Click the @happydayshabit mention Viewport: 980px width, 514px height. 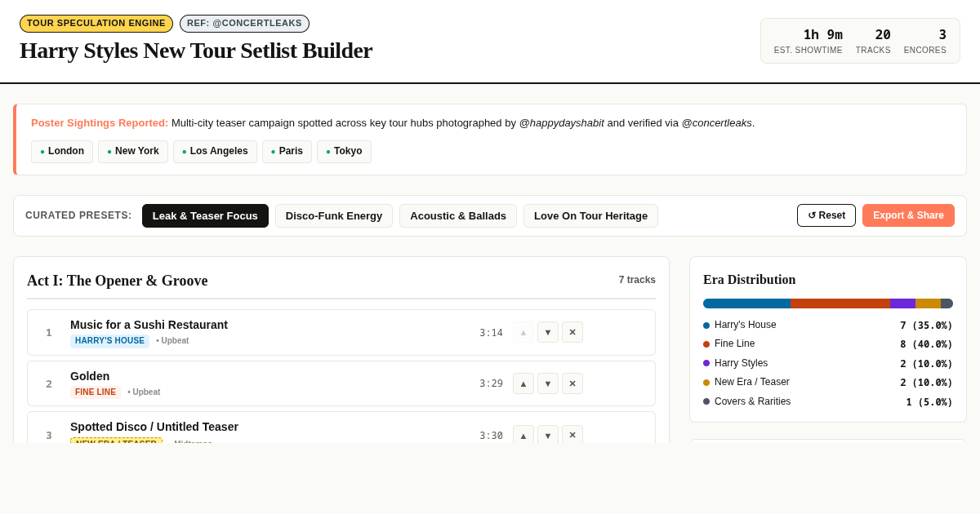pos(562,123)
